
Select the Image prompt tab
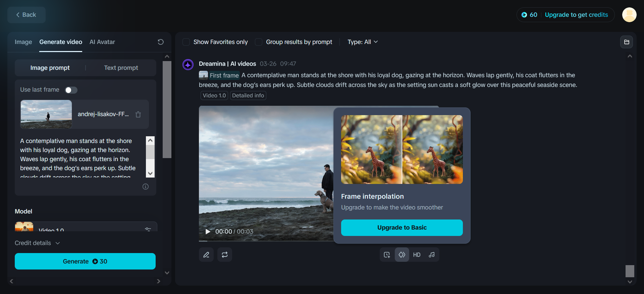pyautogui.click(x=50, y=68)
